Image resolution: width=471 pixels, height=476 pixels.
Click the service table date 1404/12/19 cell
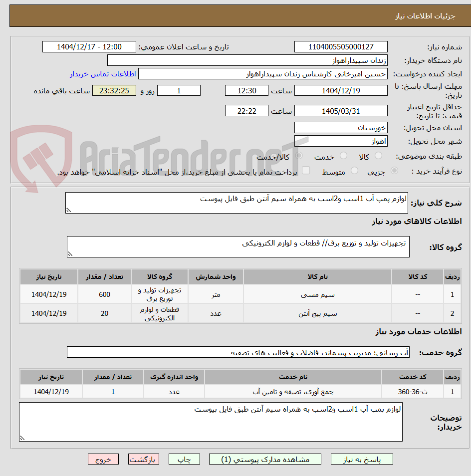click(51, 392)
